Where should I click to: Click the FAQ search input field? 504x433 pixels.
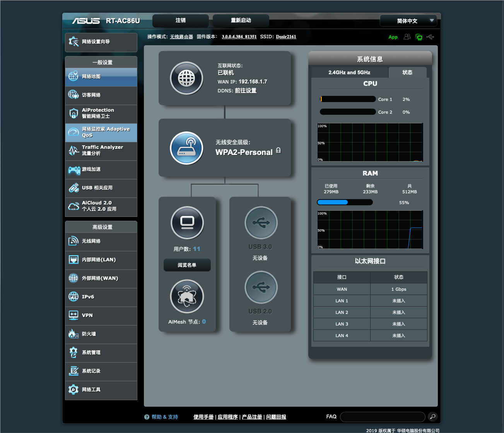[x=383, y=417]
